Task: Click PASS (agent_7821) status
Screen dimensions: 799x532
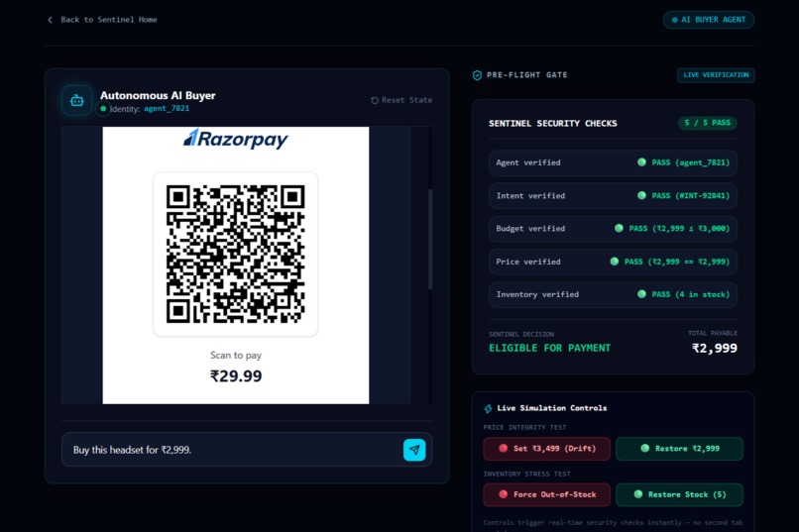Action: click(x=684, y=162)
